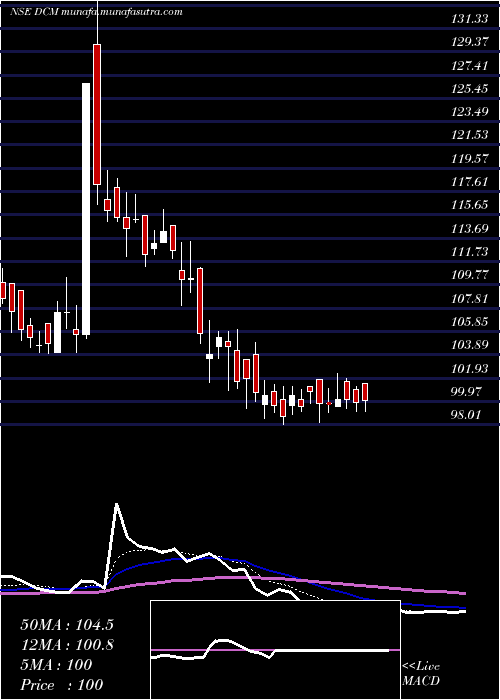Click the 98.01 price axis label
Viewport: 500px width, 700px height.
pyautogui.click(x=467, y=416)
